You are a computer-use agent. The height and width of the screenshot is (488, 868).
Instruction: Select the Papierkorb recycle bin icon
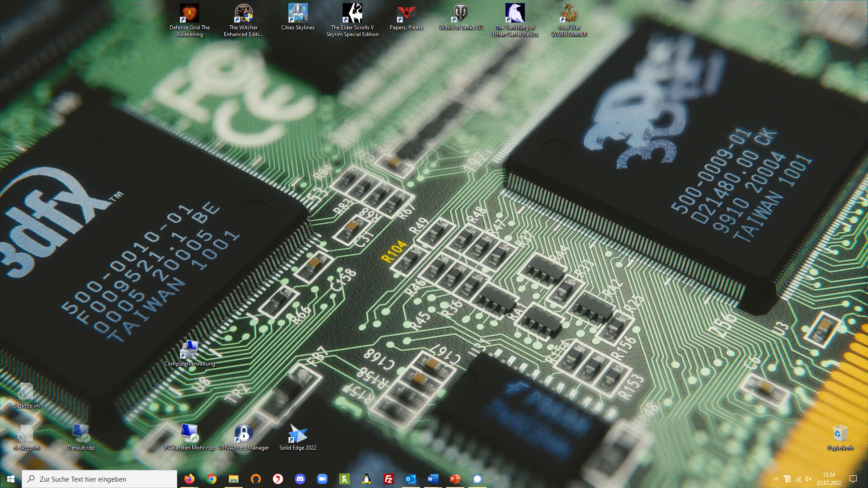click(x=840, y=438)
